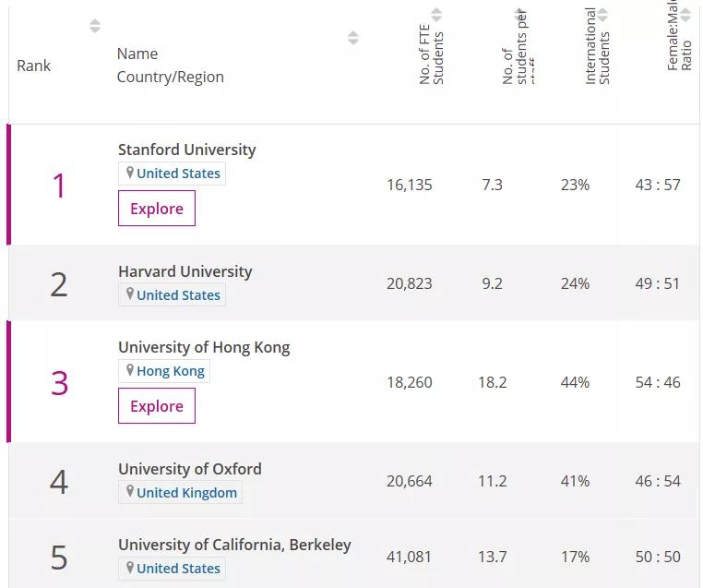Sort by No. of FTE Students

coord(436,15)
